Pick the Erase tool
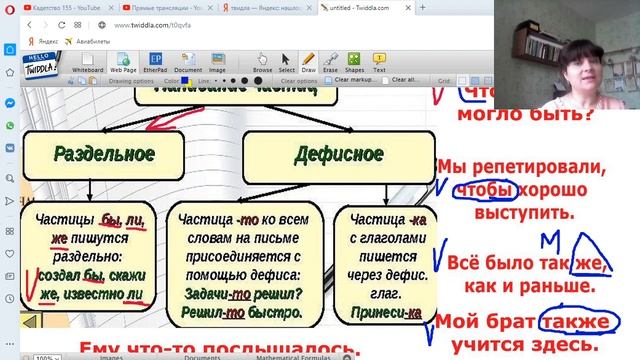Image resolution: width=640 pixels, height=360 pixels. [x=330, y=62]
